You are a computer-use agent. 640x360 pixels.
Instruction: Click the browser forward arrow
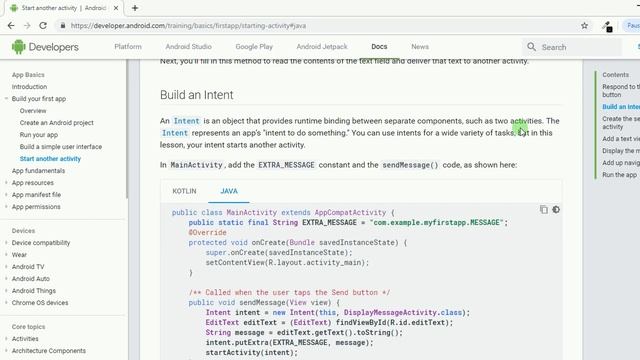point(27,26)
